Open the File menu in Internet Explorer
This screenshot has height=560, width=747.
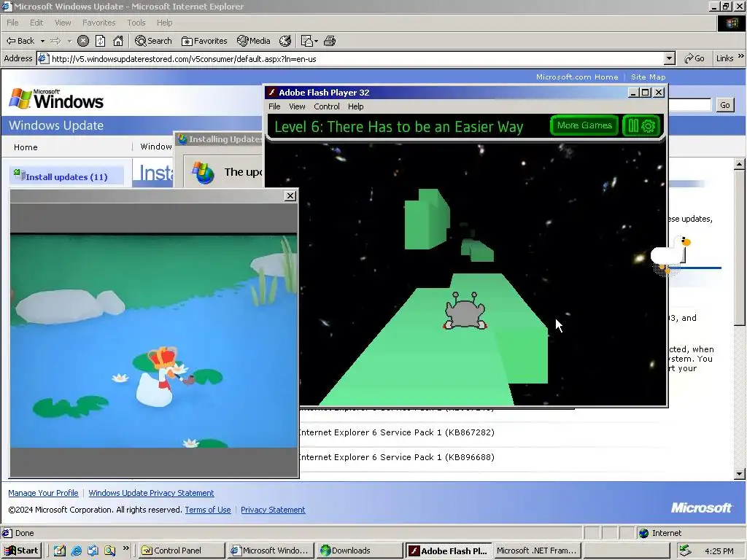click(12, 23)
